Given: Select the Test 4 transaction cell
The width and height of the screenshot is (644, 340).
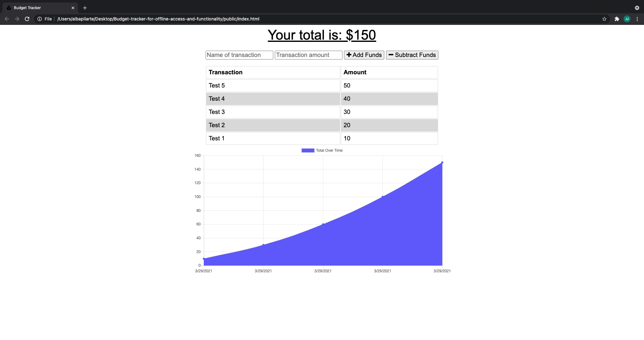Looking at the screenshot, I should 273,99.
